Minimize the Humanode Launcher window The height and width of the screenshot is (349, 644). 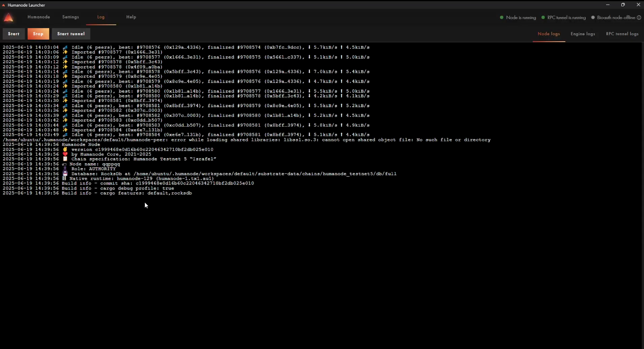[608, 5]
